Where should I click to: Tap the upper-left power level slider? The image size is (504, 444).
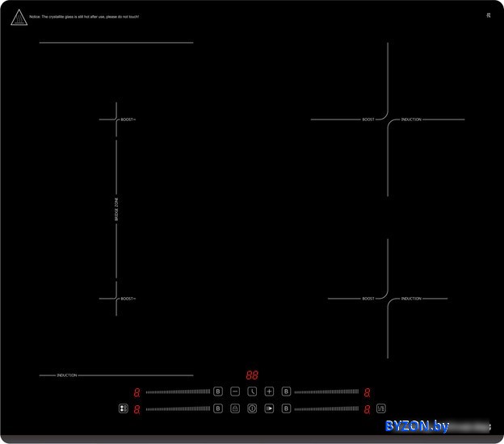tap(178, 392)
